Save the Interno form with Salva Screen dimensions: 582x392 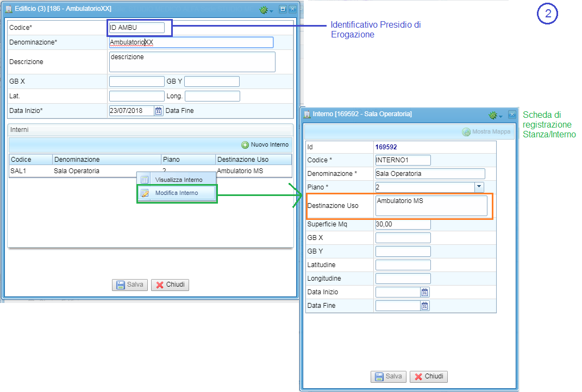point(389,376)
